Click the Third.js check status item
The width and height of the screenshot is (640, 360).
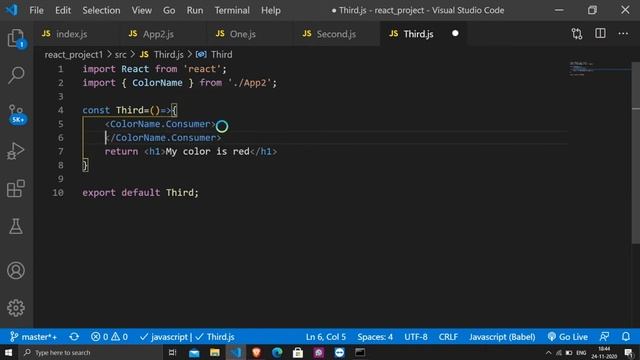click(215, 337)
